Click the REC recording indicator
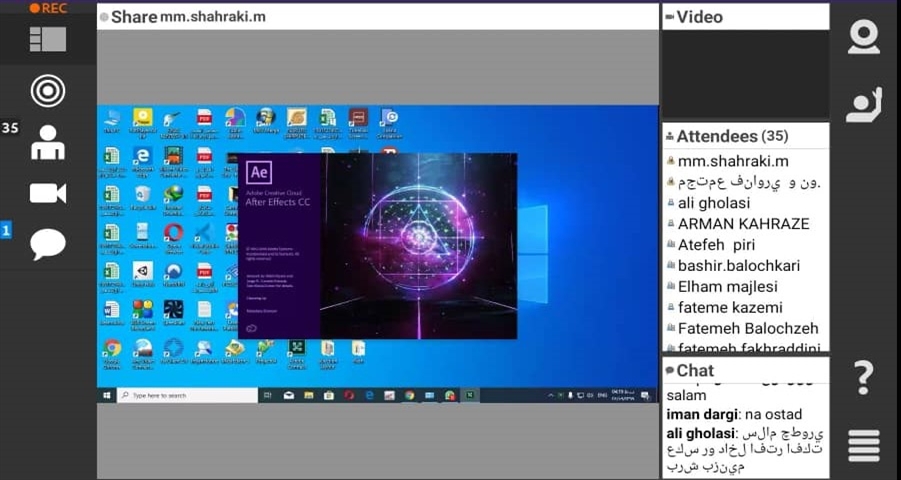The width and height of the screenshot is (901, 480). (48, 8)
